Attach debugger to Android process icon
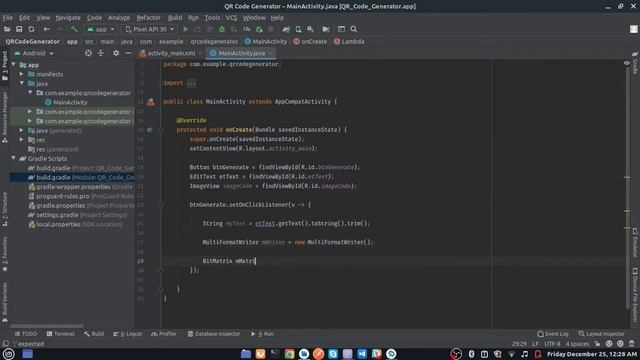 pos(259,29)
